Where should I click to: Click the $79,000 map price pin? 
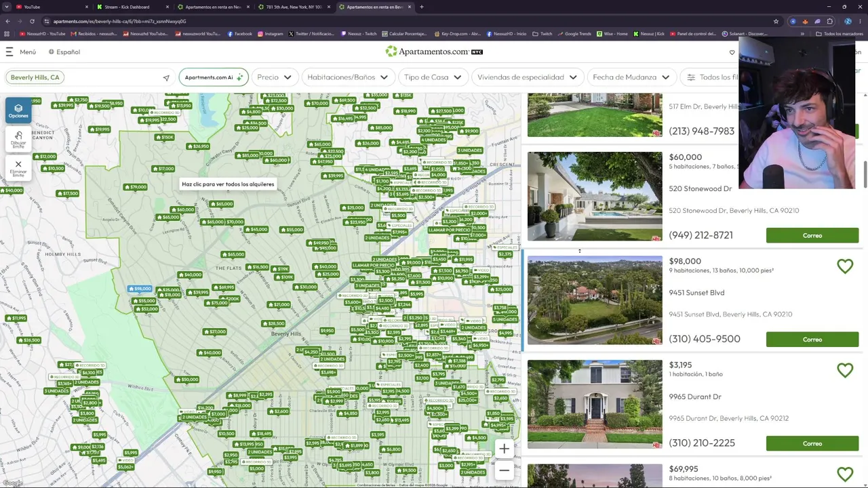point(136,187)
